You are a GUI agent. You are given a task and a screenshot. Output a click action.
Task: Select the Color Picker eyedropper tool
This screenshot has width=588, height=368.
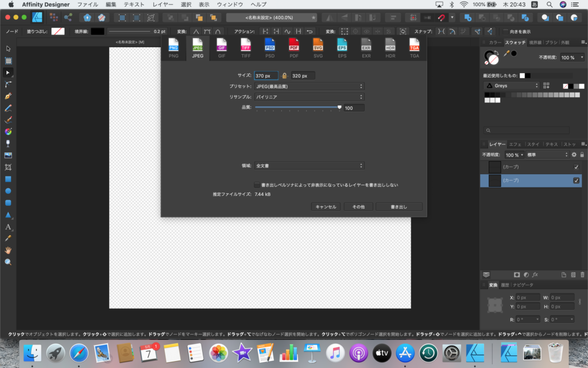pos(8,239)
